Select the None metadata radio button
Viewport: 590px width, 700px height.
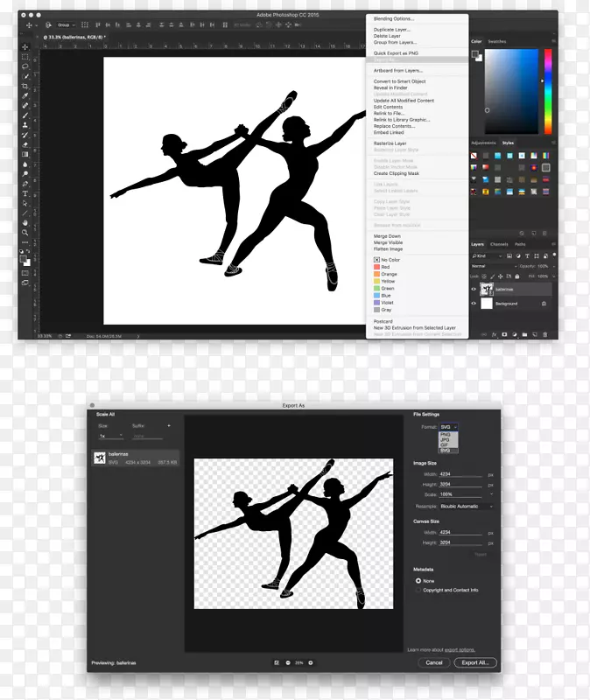tap(418, 581)
